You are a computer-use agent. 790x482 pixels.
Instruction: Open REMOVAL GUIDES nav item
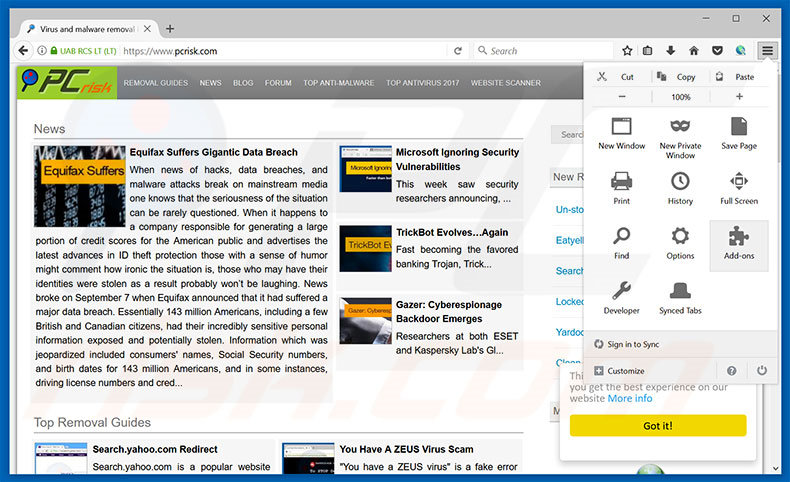coord(156,83)
